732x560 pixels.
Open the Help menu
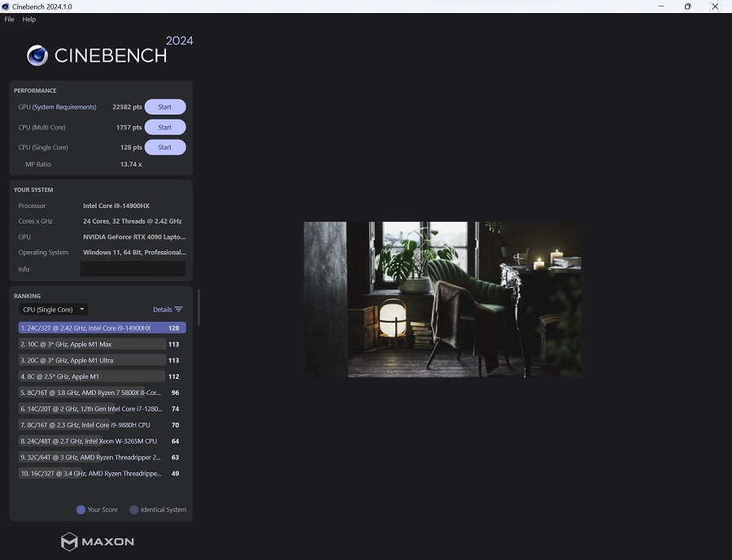coord(29,20)
